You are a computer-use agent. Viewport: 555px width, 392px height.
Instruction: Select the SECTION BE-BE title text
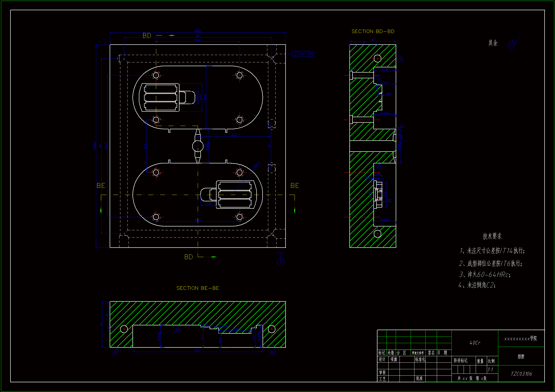point(198,288)
